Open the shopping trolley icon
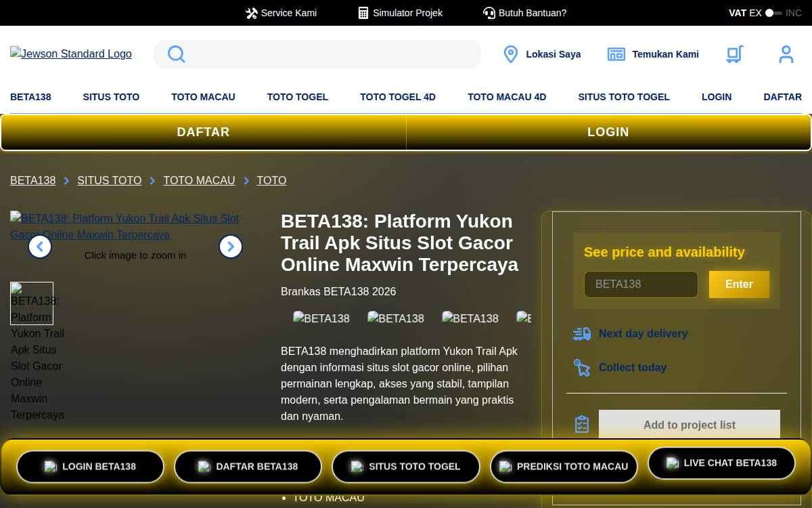 click(735, 54)
